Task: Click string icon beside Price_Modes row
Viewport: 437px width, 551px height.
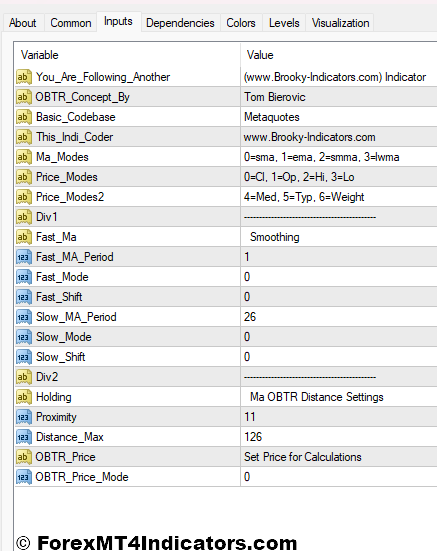Action: tap(24, 177)
